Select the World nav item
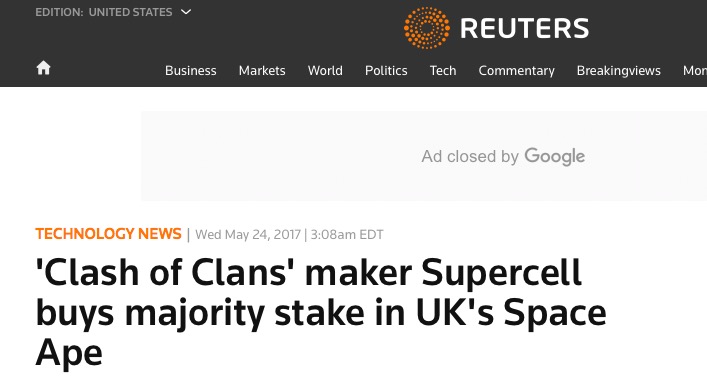Image resolution: width=707 pixels, height=386 pixels. 325,71
